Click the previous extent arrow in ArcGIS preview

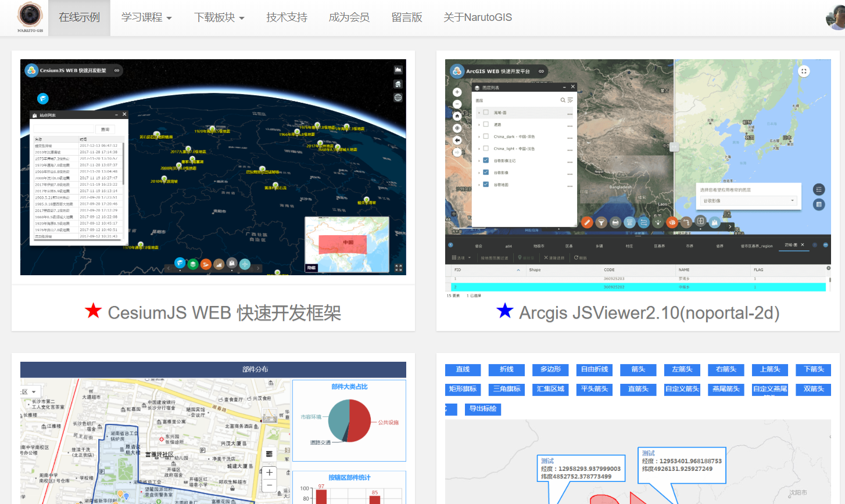pyautogui.click(x=457, y=141)
